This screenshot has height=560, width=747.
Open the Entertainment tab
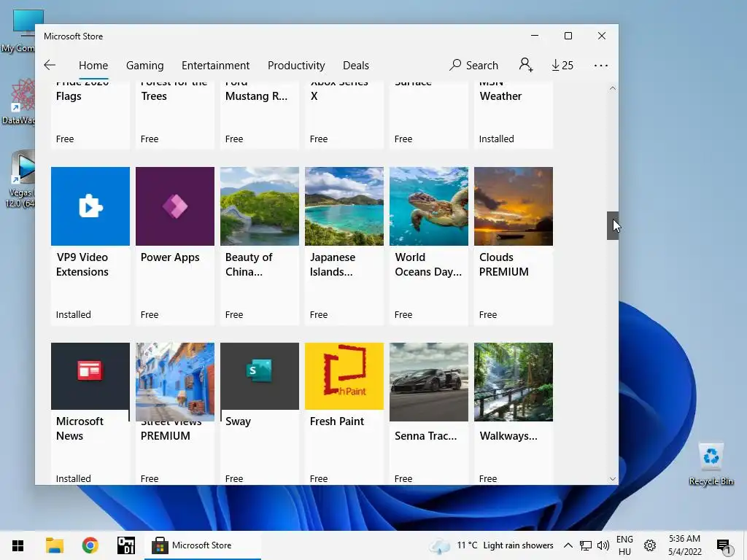(x=215, y=65)
